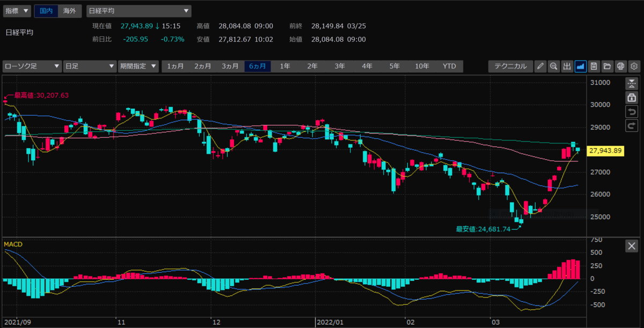
Task: Open the テクニカル indicators button
Action: click(510, 66)
